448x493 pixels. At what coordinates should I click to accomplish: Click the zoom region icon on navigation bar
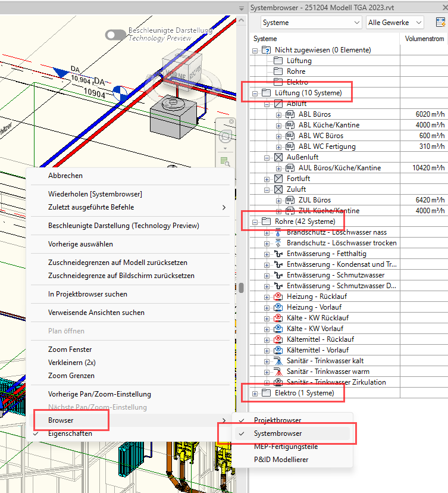[x=225, y=161]
